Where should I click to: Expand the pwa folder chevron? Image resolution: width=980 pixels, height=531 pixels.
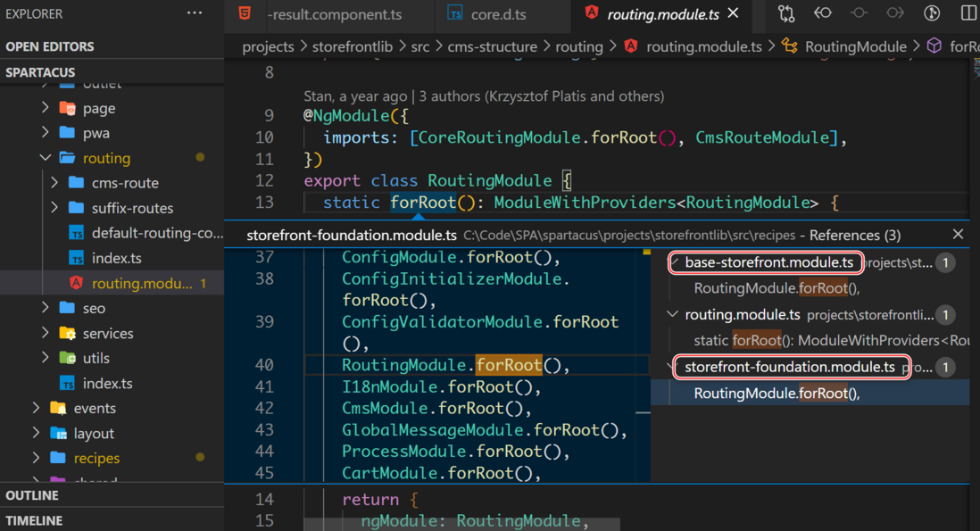(45, 132)
